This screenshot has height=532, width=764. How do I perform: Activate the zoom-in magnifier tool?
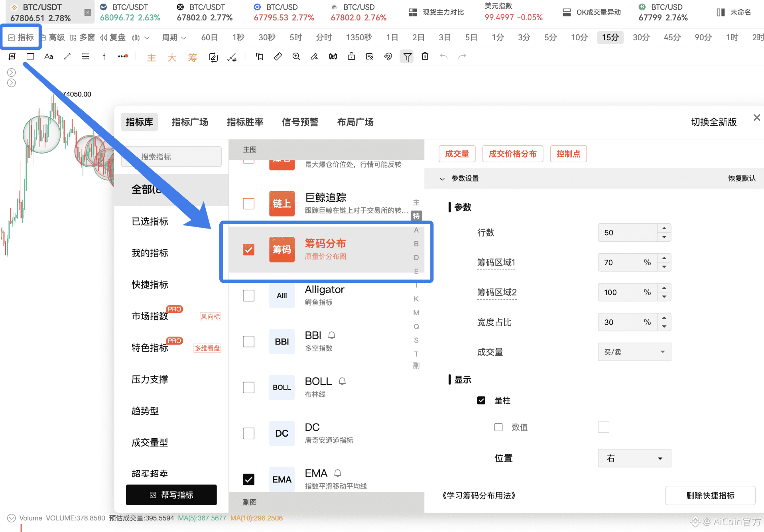click(296, 57)
